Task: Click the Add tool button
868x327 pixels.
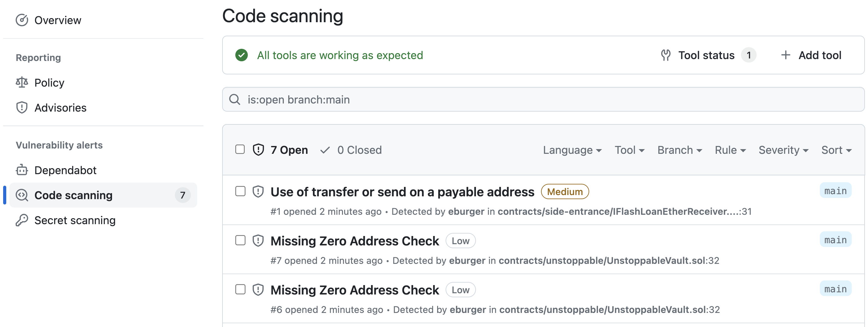Action: (812, 55)
